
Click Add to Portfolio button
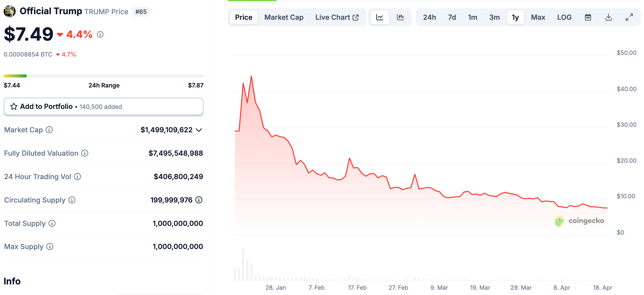click(x=104, y=107)
